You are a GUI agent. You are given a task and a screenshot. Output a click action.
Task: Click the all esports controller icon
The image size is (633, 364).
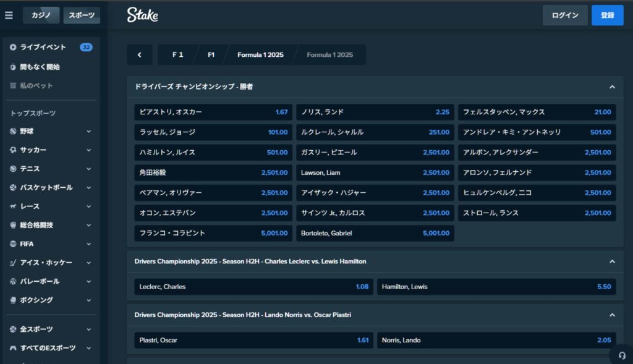[13, 348]
